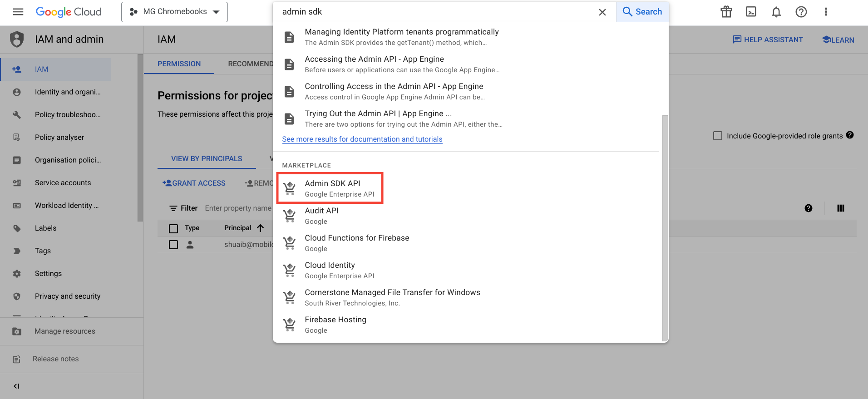Tick the select-all checkbox in table header
Screen dimensions: 868x399
coord(173,228)
